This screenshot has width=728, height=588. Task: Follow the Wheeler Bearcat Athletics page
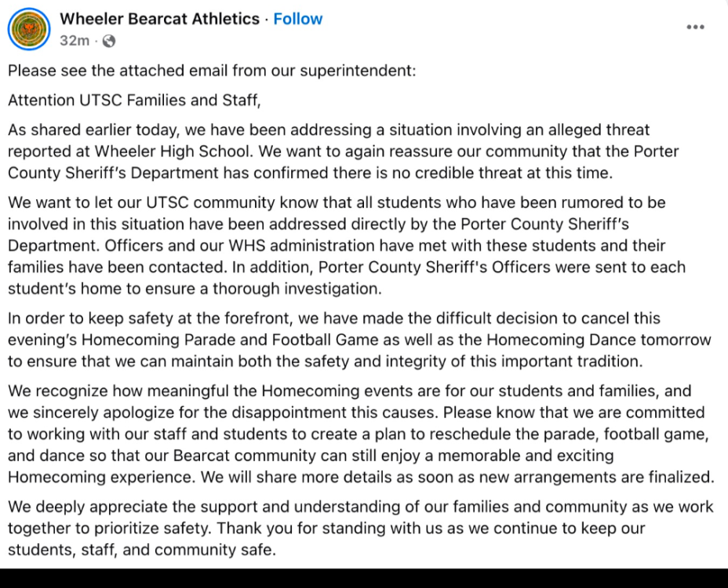(297, 19)
